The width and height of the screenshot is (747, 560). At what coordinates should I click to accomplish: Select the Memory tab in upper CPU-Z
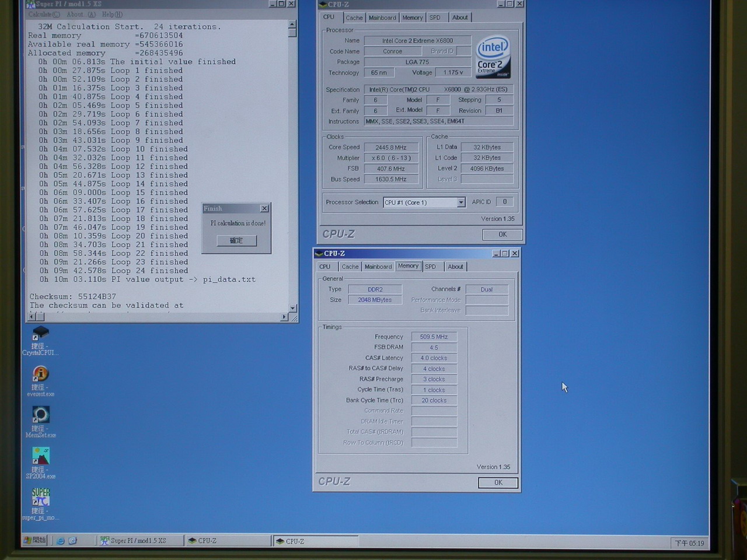click(x=413, y=17)
